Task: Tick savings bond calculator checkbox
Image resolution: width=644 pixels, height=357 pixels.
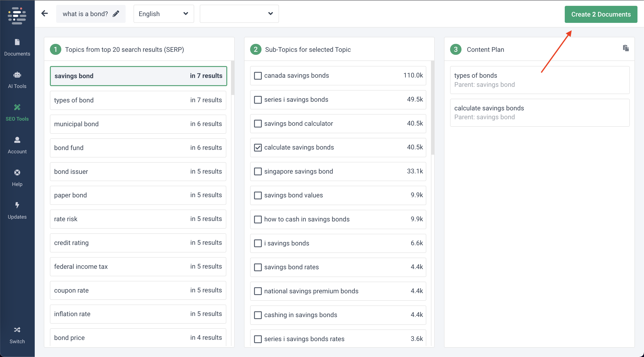Action: click(258, 124)
